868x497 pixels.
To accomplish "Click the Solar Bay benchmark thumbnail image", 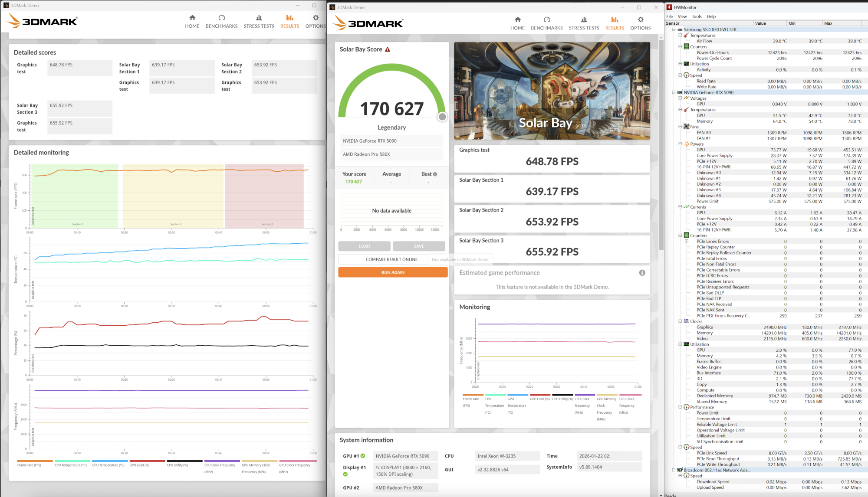I will coord(552,91).
